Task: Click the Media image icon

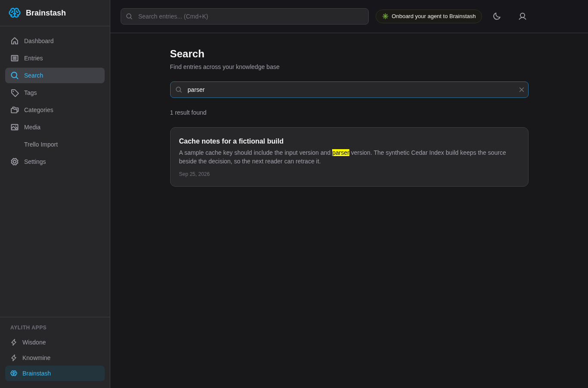Action: [15, 127]
